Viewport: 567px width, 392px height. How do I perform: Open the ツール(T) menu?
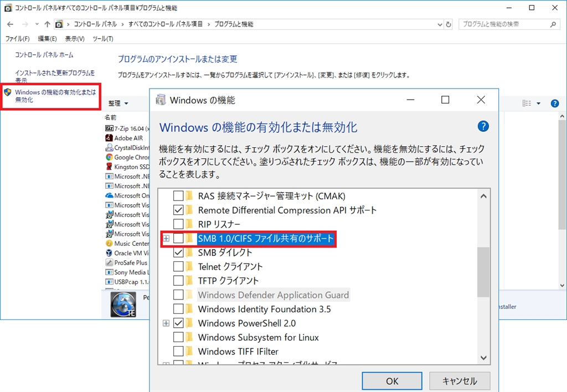click(x=102, y=39)
